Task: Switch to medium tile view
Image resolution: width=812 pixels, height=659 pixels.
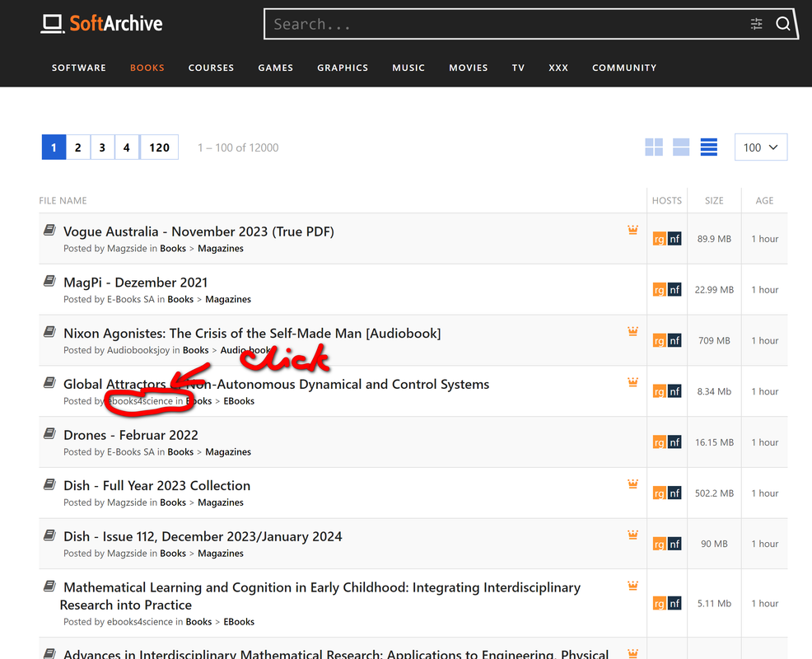Action: (681, 147)
